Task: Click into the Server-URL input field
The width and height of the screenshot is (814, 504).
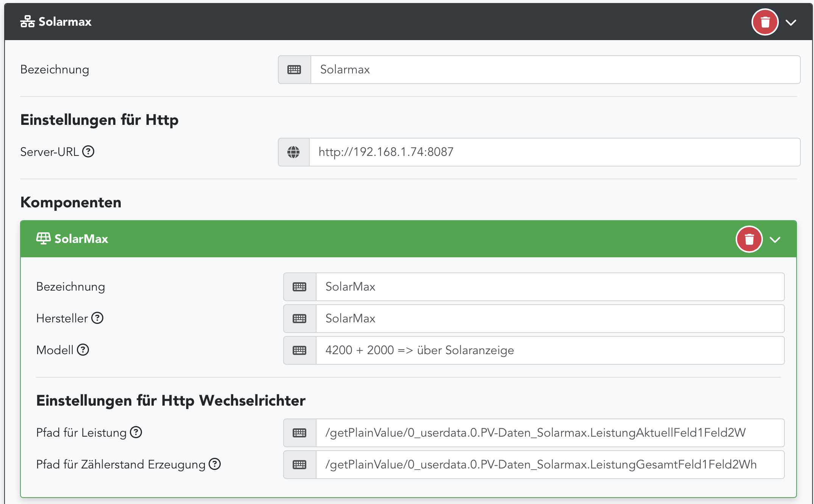Action: click(554, 152)
